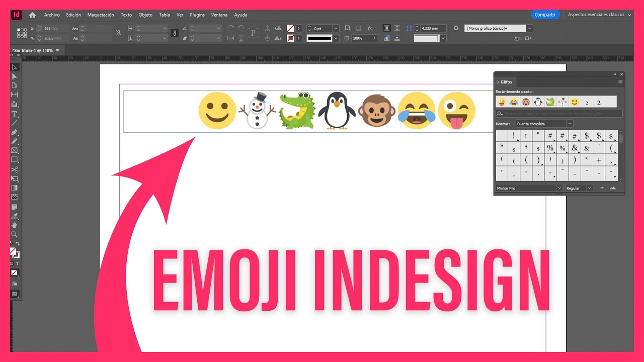Select the Pencil tool

pos(15,141)
